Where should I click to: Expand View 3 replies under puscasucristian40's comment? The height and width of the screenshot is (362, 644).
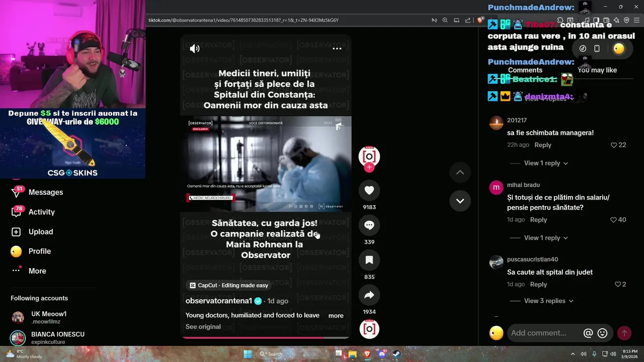pyautogui.click(x=548, y=301)
